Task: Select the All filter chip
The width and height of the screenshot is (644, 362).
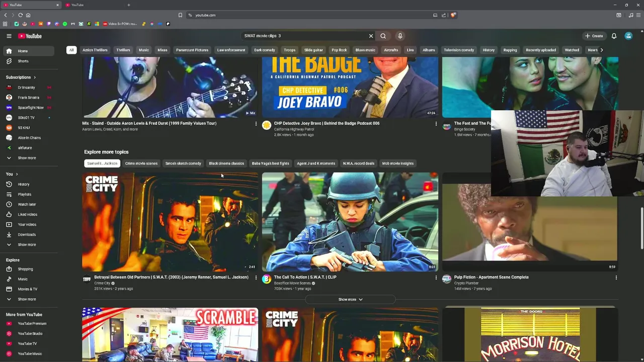Action: pos(71,50)
